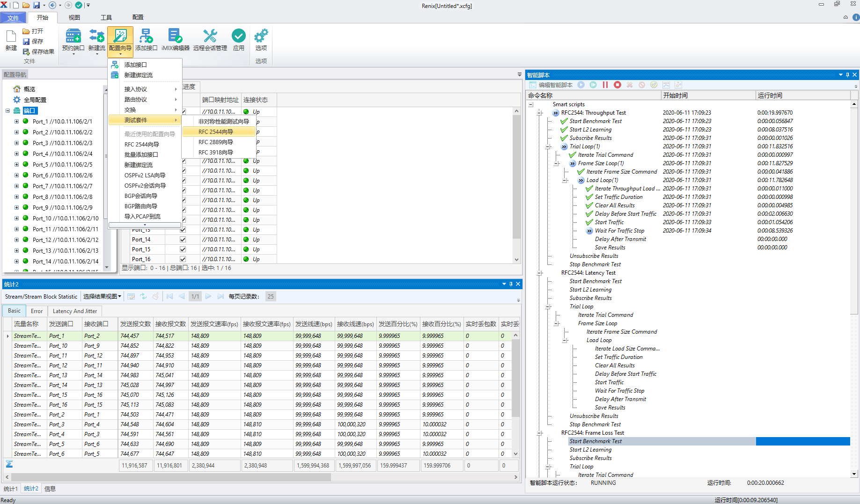Viewport: 860px width, 504px height.
Task: Pause the smart script run
Action: (x=605, y=85)
